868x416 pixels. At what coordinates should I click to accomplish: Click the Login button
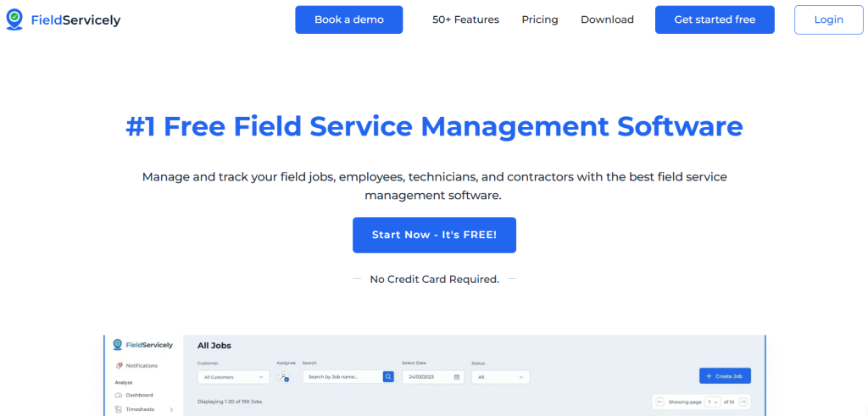coord(829,20)
